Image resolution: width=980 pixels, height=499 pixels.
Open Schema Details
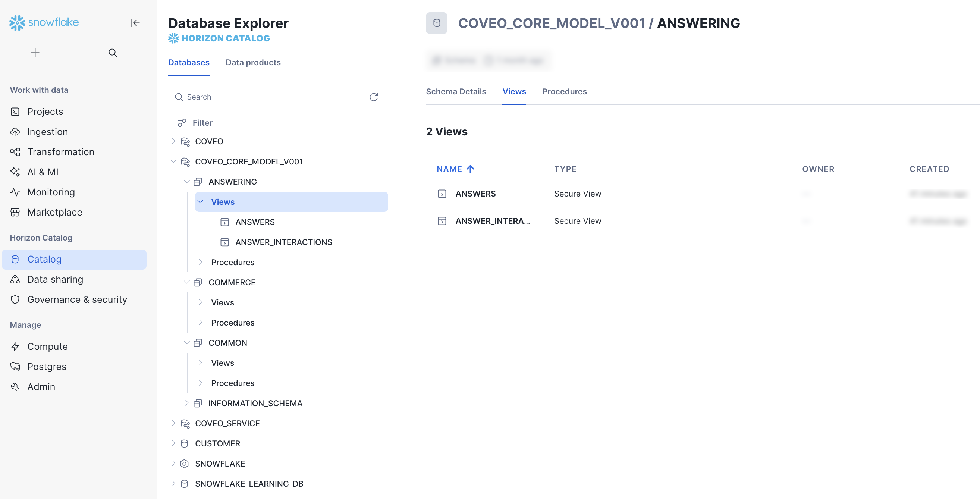click(x=456, y=91)
